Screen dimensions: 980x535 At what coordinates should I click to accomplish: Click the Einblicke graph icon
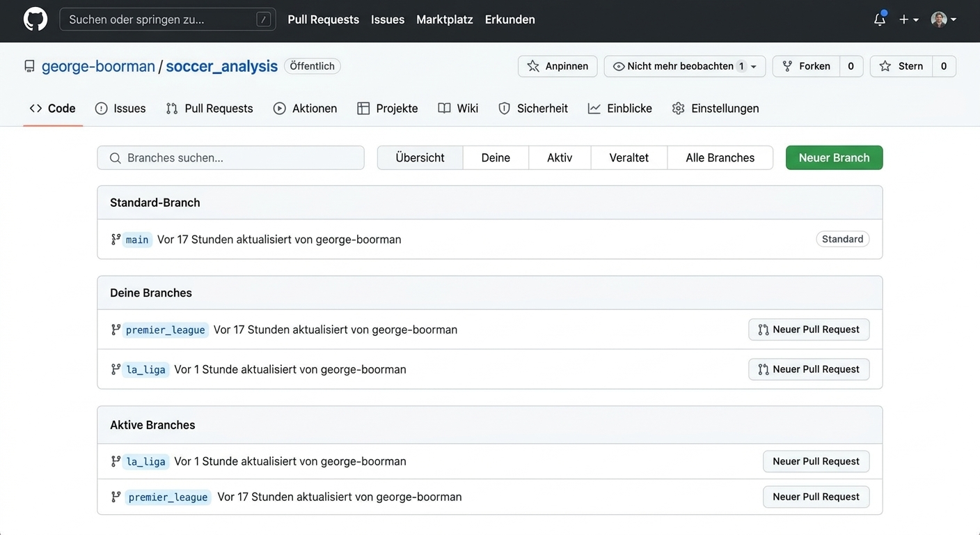[x=594, y=108]
